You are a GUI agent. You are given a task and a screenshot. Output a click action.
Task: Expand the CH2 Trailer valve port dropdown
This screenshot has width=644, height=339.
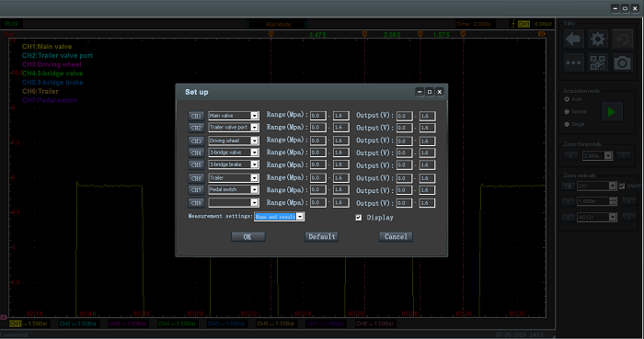coord(234,128)
